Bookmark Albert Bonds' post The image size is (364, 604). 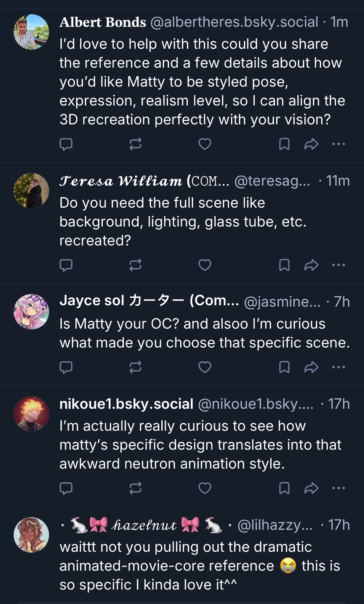284,144
